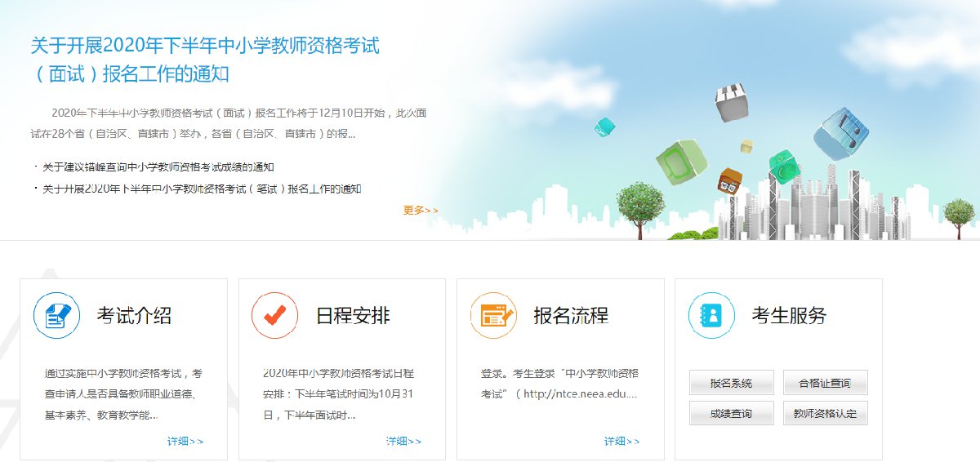
Task: Click the orange 更多>> link
Action: [x=421, y=211]
